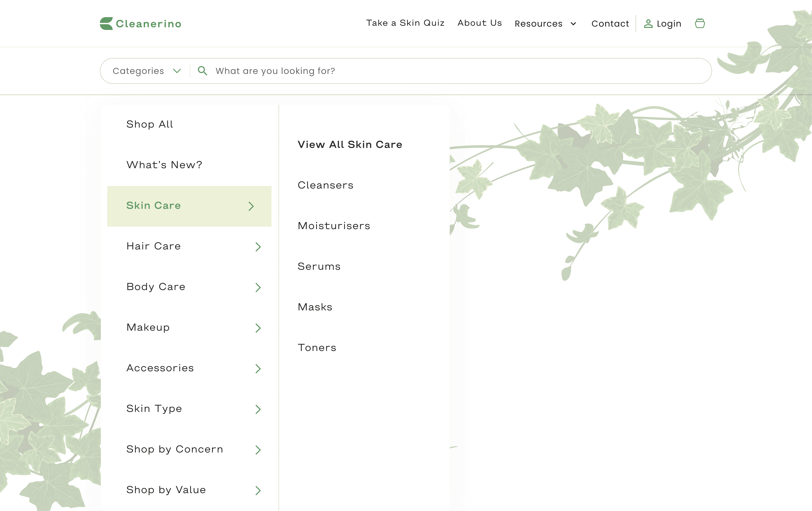
Task: Open the Resources nav label
Action: click(538, 24)
